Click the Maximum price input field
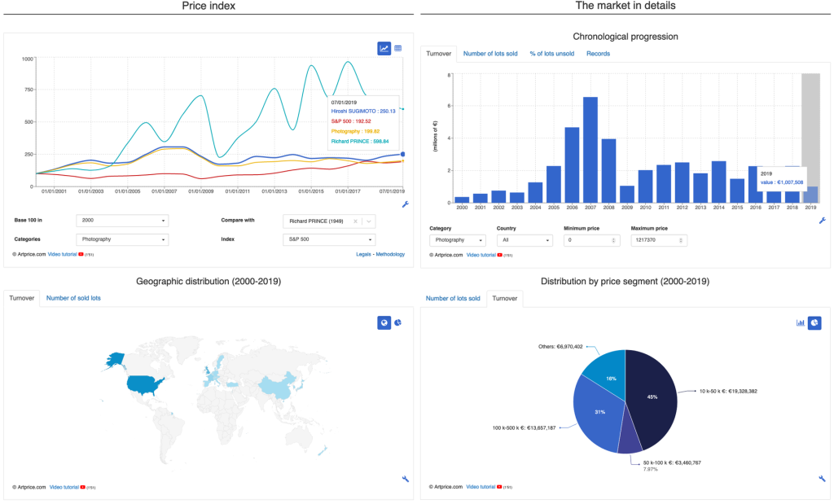 coord(659,240)
